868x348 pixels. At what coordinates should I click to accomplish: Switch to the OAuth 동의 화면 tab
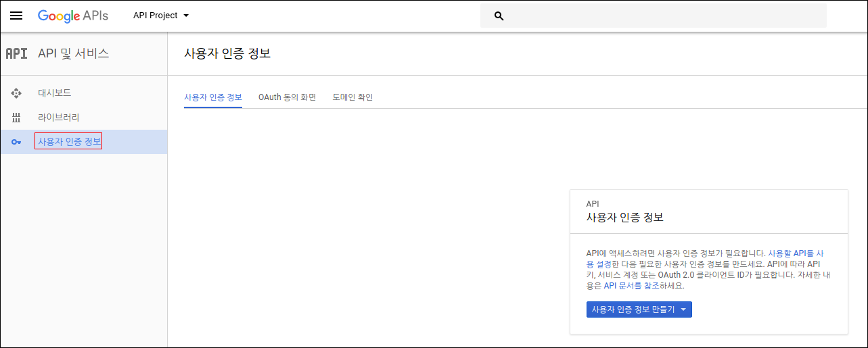[287, 97]
